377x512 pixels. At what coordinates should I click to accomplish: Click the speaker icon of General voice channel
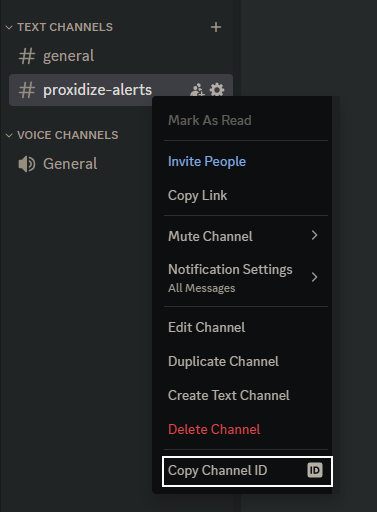pyautogui.click(x=27, y=164)
